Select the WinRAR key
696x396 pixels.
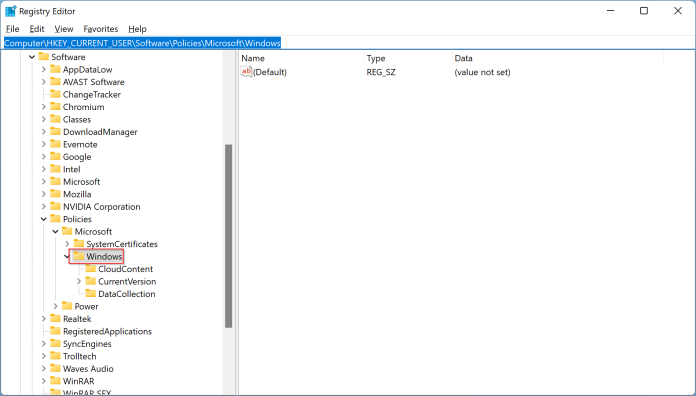tap(79, 381)
